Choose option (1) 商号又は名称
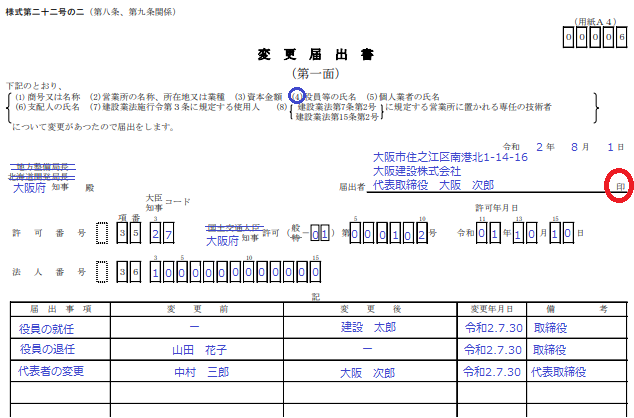The height and width of the screenshot is (418, 634). click(48, 97)
